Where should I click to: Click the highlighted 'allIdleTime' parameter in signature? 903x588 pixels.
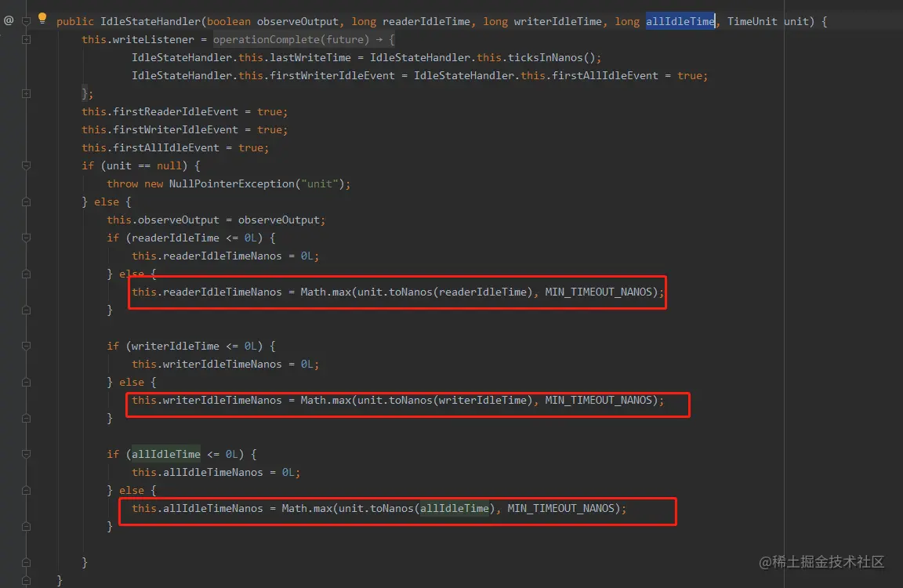(x=680, y=21)
